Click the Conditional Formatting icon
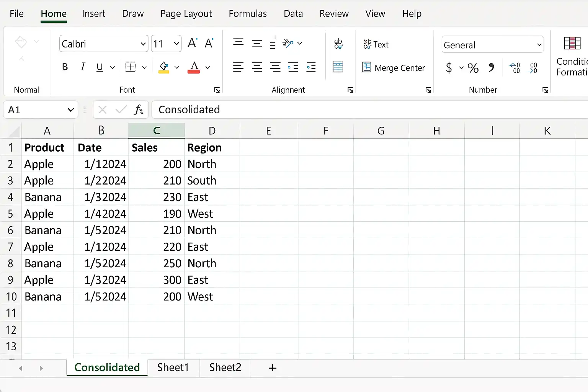The image size is (588, 392). tap(572, 56)
